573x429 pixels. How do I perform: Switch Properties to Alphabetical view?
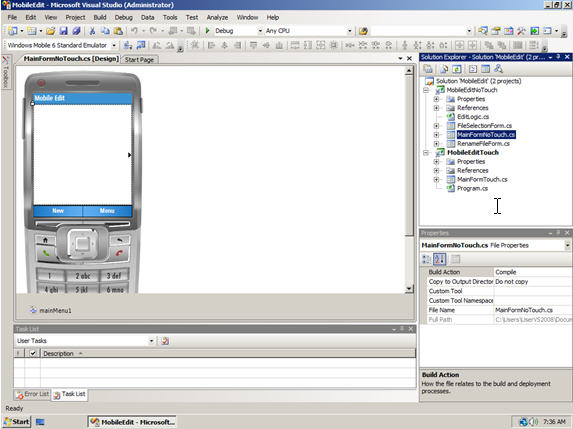(x=440, y=259)
